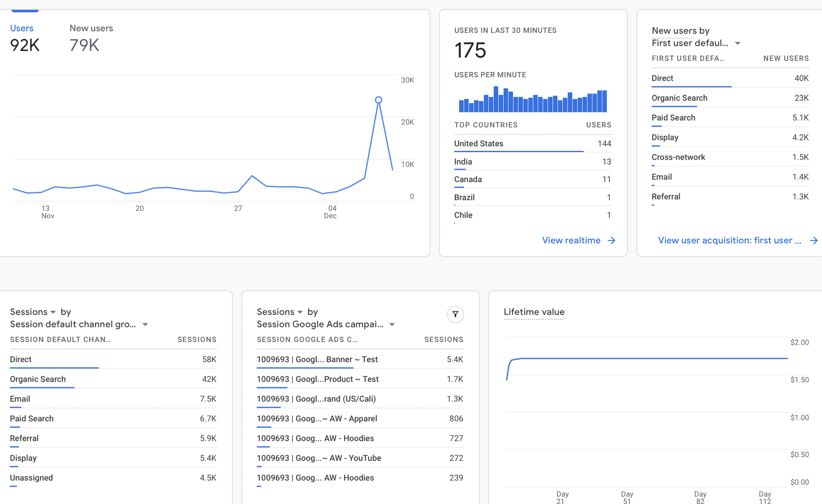
Task: Click the AW - Hoodies row with 727 sessions
Action: coord(360,438)
